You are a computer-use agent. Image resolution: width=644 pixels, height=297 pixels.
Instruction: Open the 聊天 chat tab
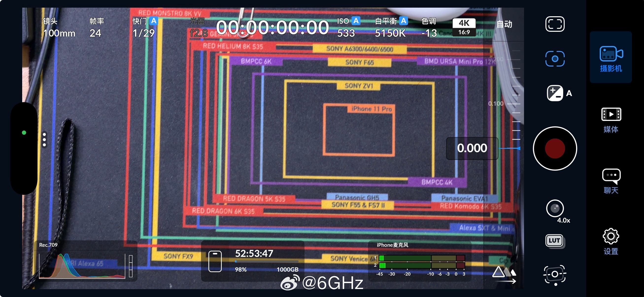[611, 181]
